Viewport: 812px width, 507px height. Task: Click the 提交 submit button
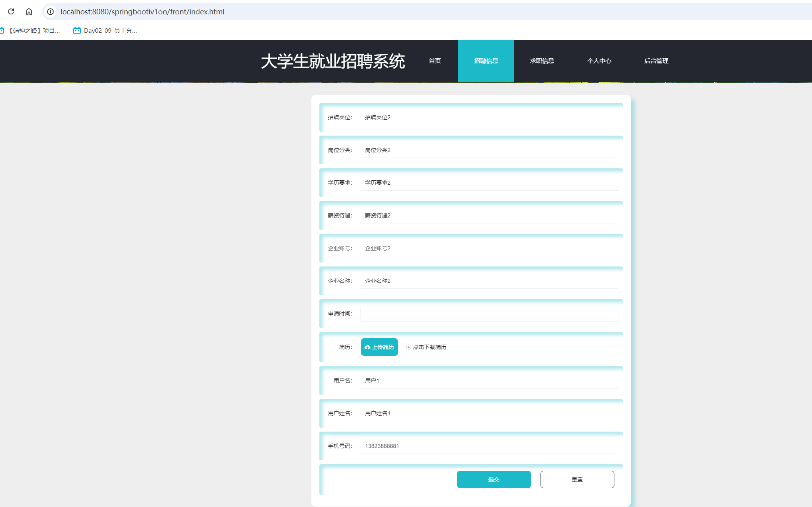494,479
